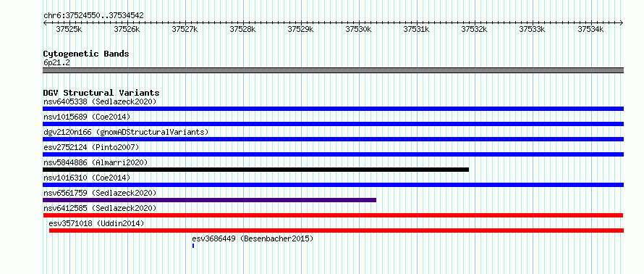Click the 37527k ruler tick label
Image resolution: width=644 pixels, height=274 pixels.
pos(185,29)
